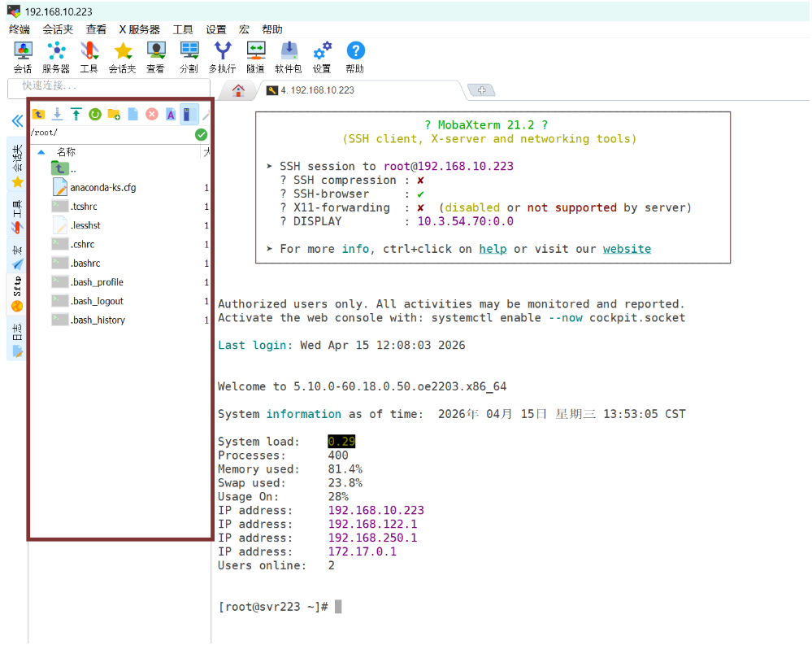Select the 分割 (Split) toolbar icon

tap(189, 57)
